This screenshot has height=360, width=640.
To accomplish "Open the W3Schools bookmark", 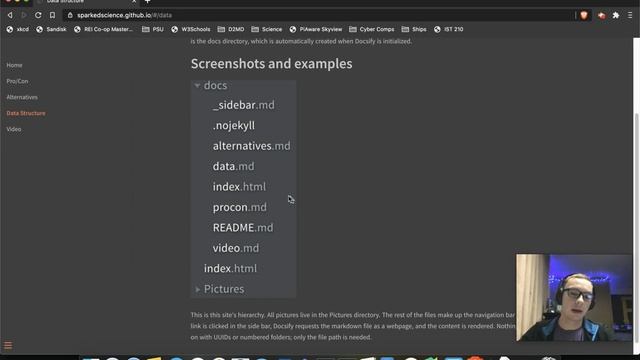I will click(x=191, y=29).
